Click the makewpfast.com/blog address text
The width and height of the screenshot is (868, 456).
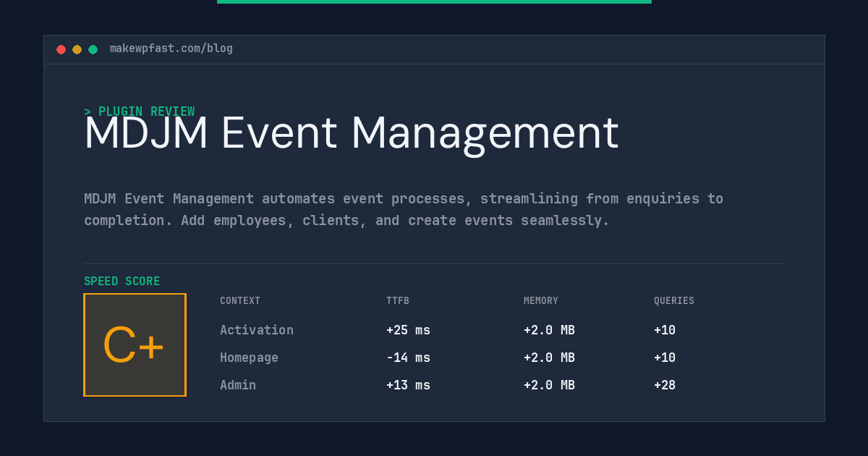click(x=171, y=48)
